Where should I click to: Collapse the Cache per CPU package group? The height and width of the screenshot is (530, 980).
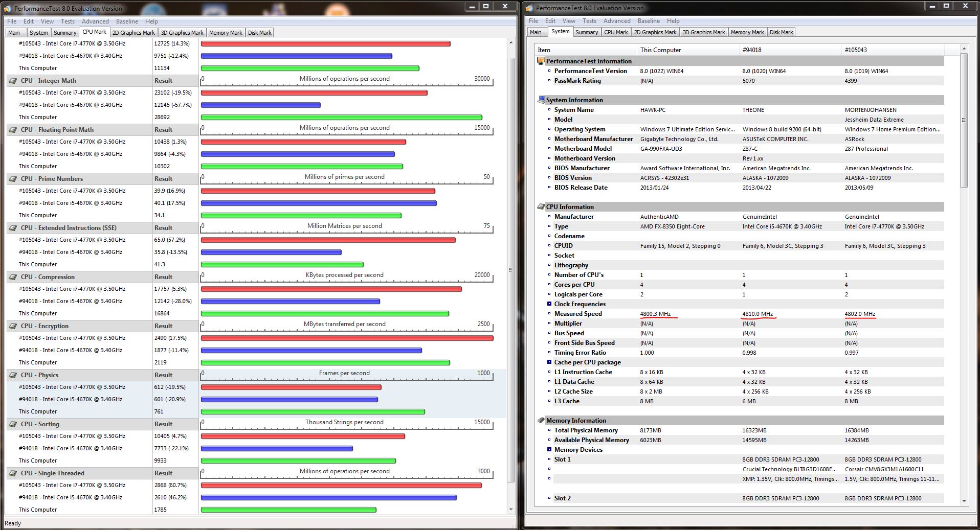pyautogui.click(x=549, y=362)
